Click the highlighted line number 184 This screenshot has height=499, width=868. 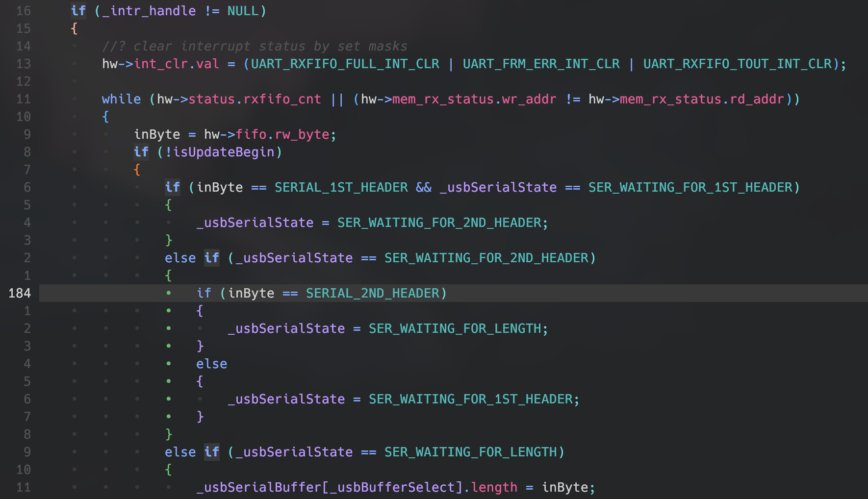click(x=20, y=293)
